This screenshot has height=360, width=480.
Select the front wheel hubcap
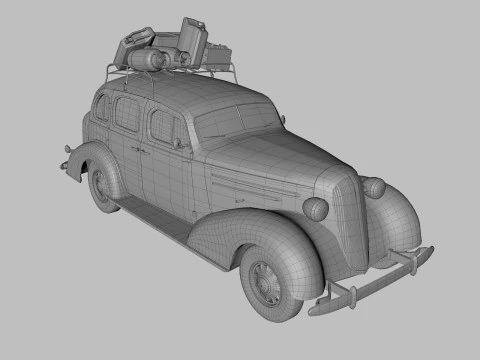point(265,284)
